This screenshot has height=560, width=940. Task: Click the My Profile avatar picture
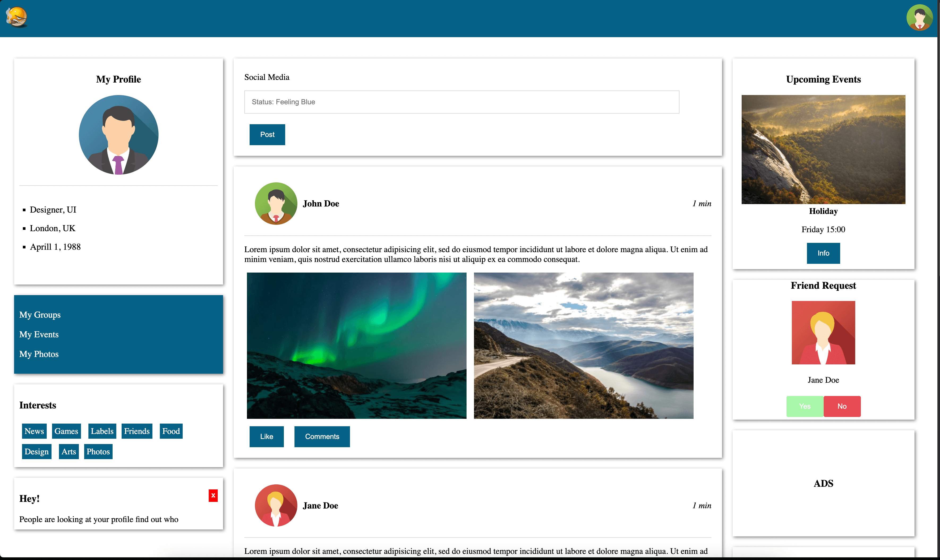point(118,135)
